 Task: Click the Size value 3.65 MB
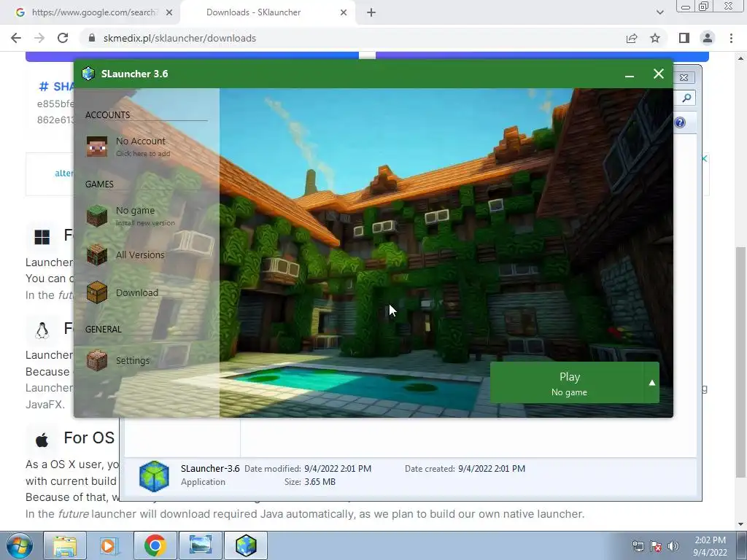[x=320, y=482]
